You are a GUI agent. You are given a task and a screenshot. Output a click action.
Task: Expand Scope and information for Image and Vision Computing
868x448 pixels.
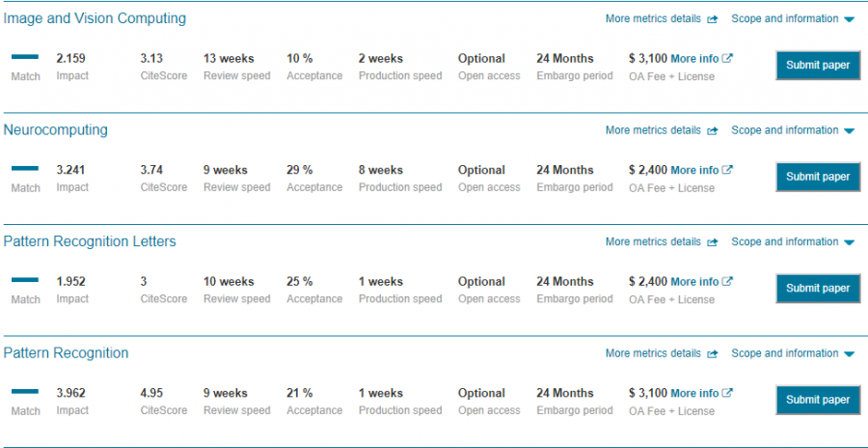[x=792, y=18]
